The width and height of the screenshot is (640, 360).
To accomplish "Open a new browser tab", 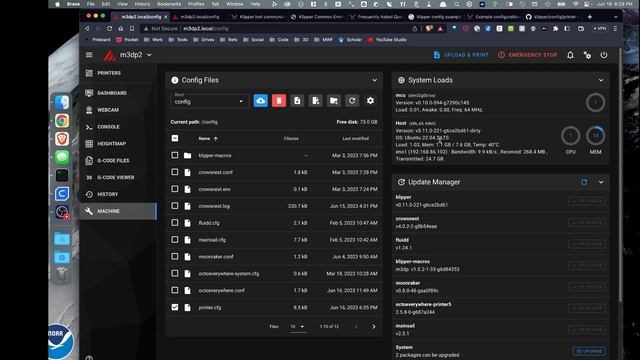I will [x=590, y=17].
